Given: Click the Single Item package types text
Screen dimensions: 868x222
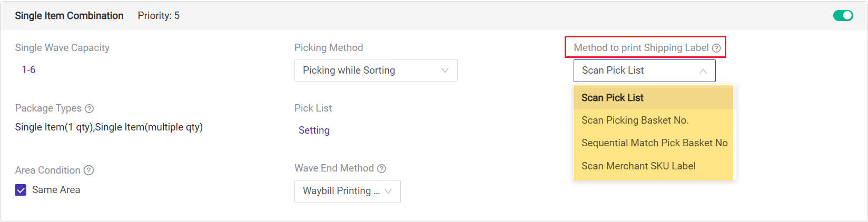Looking at the screenshot, I should coord(108,127).
